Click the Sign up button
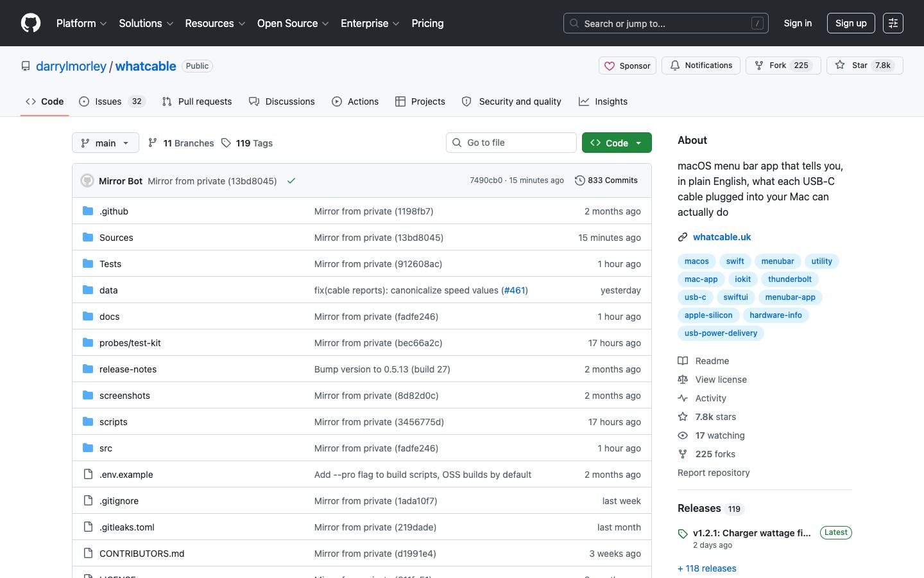 (851, 23)
